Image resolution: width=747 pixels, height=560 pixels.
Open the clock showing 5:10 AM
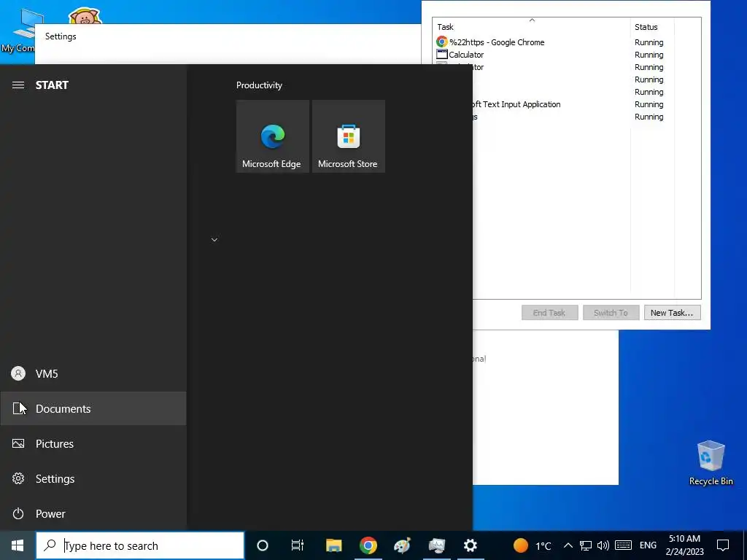click(x=684, y=545)
